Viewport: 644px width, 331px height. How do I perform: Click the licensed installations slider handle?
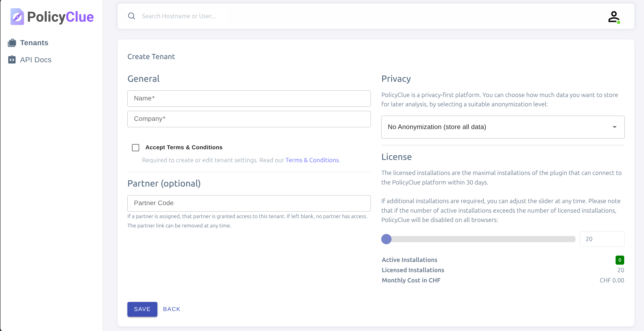(386, 239)
